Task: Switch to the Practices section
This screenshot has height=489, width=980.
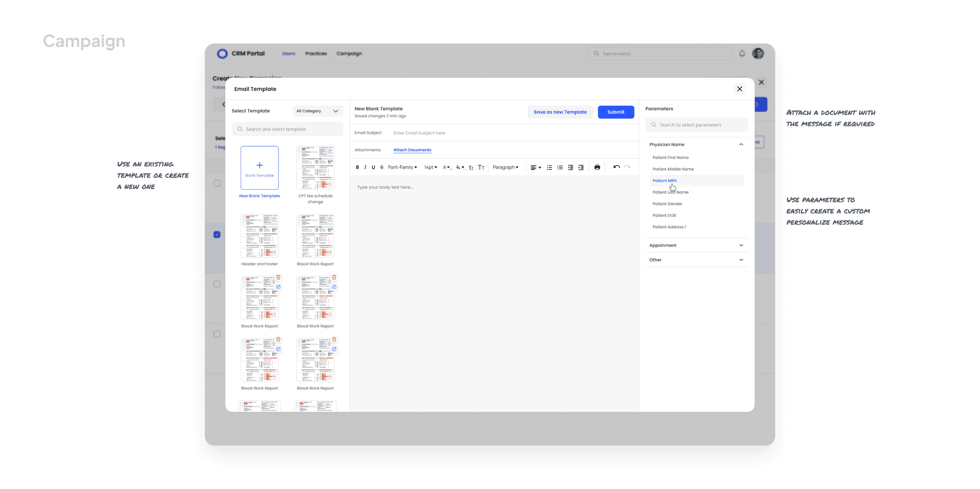Action: tap(316, 53)
